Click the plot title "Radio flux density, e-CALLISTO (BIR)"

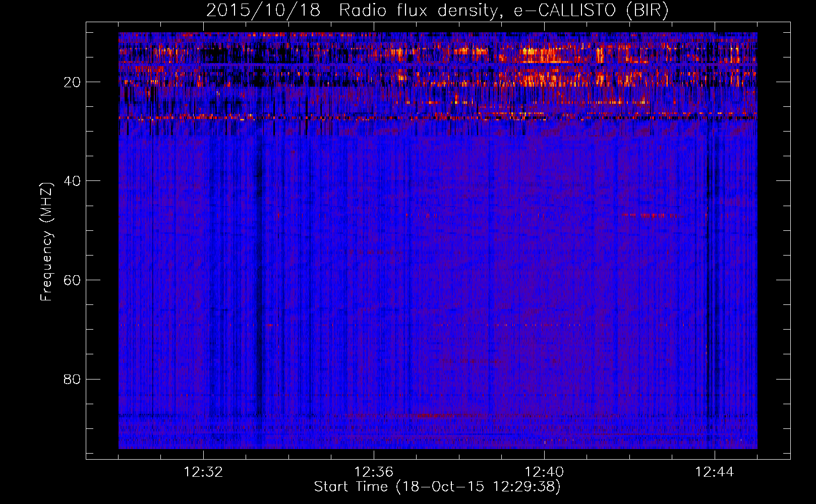point(504,10)
